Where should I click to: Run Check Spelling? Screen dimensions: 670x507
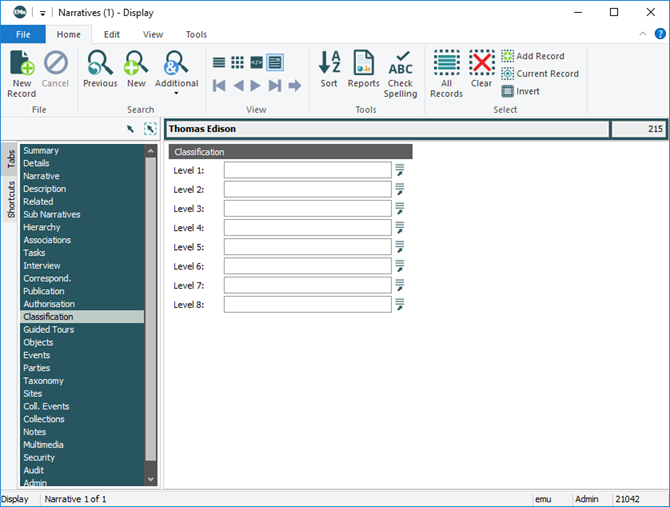[400, 70]
